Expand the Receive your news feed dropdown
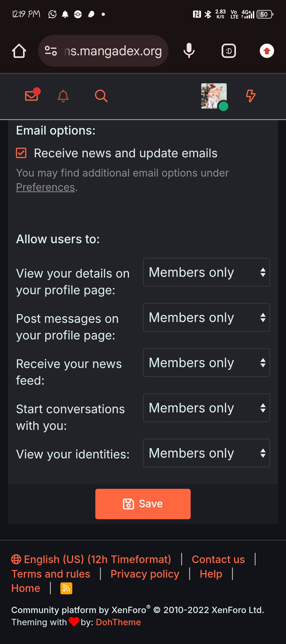The width and height of the screenshot is (286, 644). point(206,363)
